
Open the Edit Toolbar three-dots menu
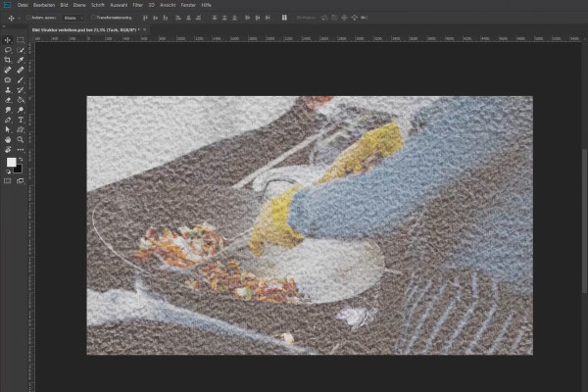tap(21, 150)
